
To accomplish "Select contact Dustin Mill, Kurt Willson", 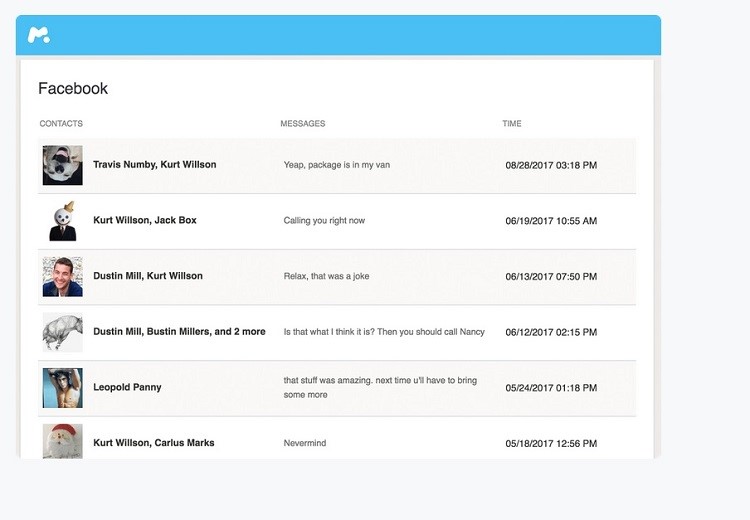I will pyautogui.click(x=148, y=276).
